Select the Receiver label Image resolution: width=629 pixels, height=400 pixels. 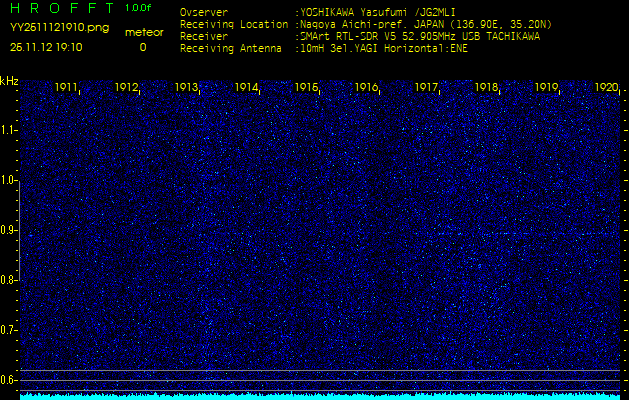click(x=204, y=37)
